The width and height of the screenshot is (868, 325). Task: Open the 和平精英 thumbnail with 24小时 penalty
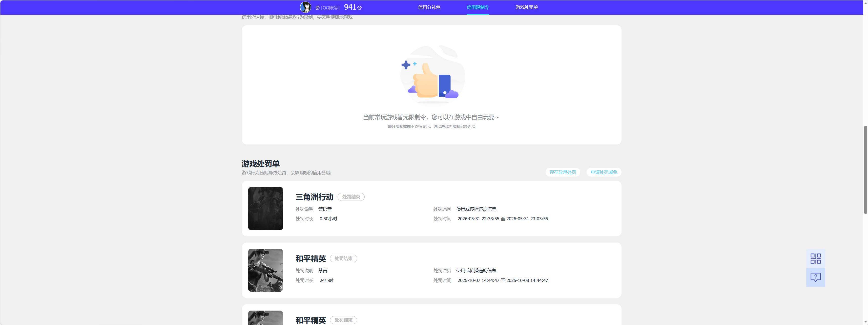tap(265, 270)
